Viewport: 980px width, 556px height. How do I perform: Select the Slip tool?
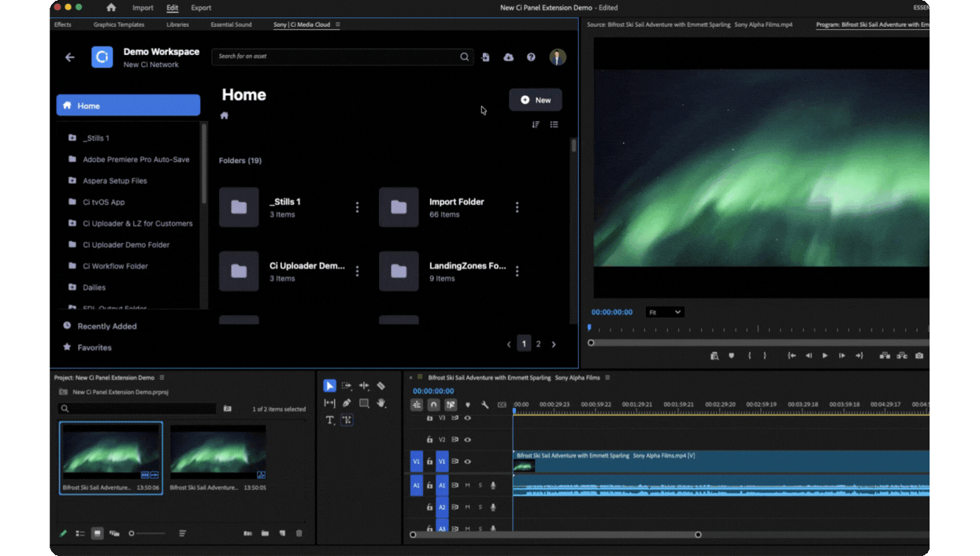coord(329,403)
